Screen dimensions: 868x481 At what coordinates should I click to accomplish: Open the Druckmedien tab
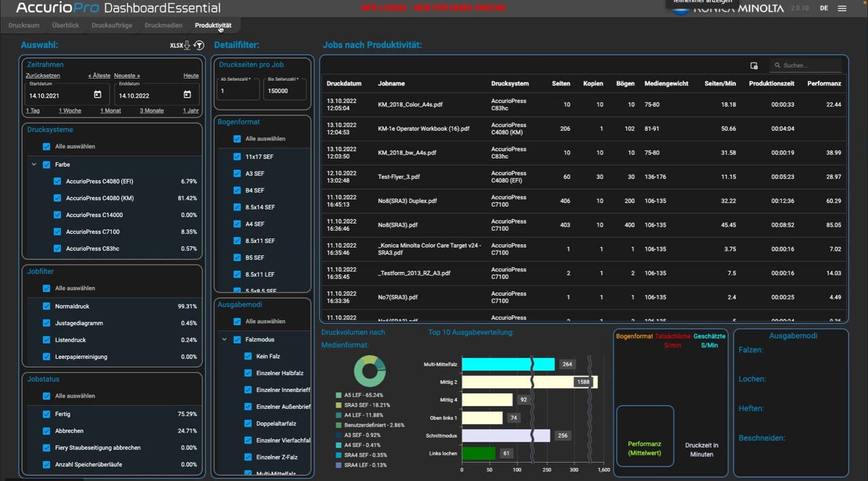[x=163, y=25]
